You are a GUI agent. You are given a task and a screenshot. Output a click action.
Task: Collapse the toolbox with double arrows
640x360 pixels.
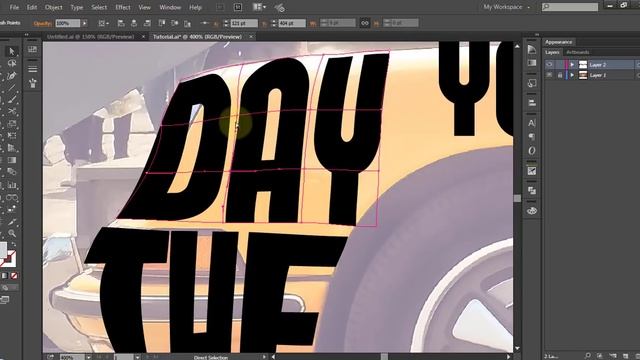coord(27,35)
